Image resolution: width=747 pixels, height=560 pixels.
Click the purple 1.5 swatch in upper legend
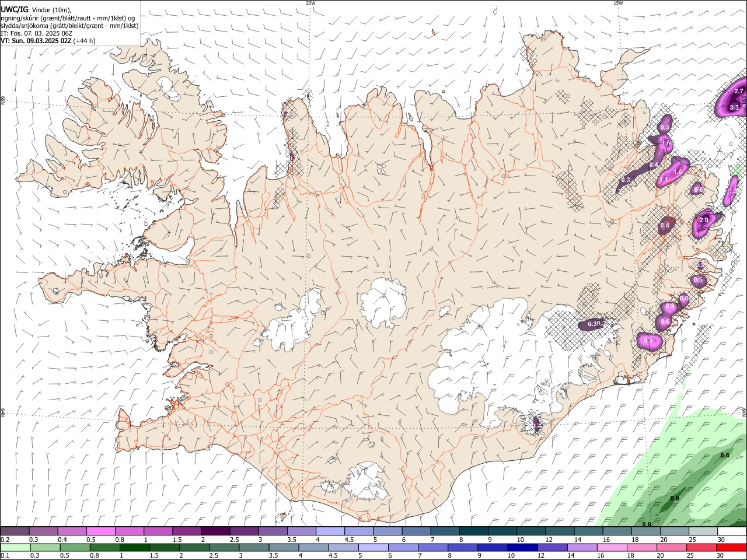coord(187,531)
